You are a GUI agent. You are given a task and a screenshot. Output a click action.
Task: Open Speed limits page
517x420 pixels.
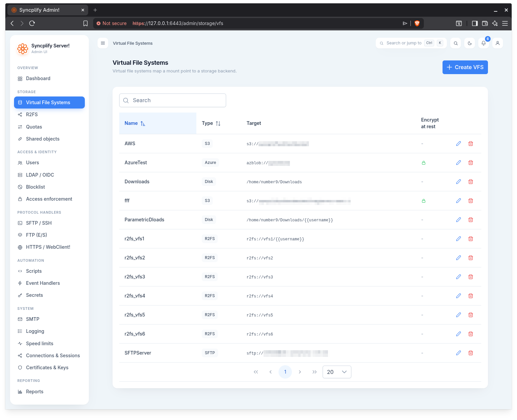click(49, 344)
